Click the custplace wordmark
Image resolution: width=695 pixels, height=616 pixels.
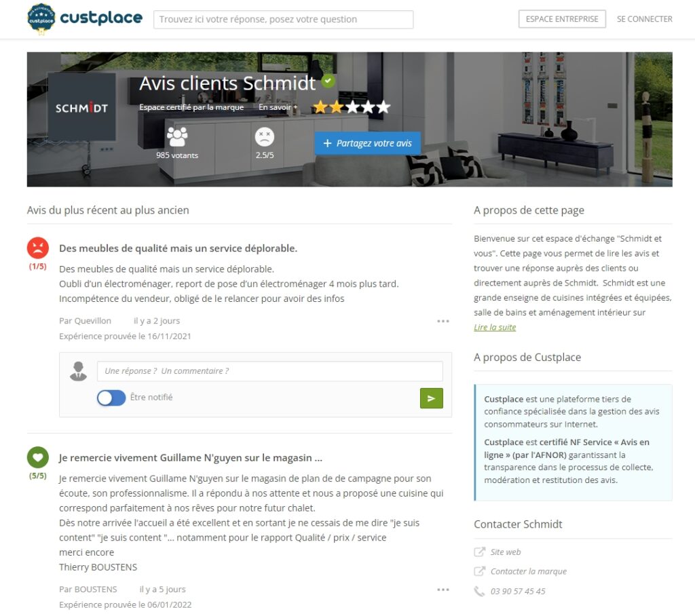pyautogui.click(x=101, y=18)
